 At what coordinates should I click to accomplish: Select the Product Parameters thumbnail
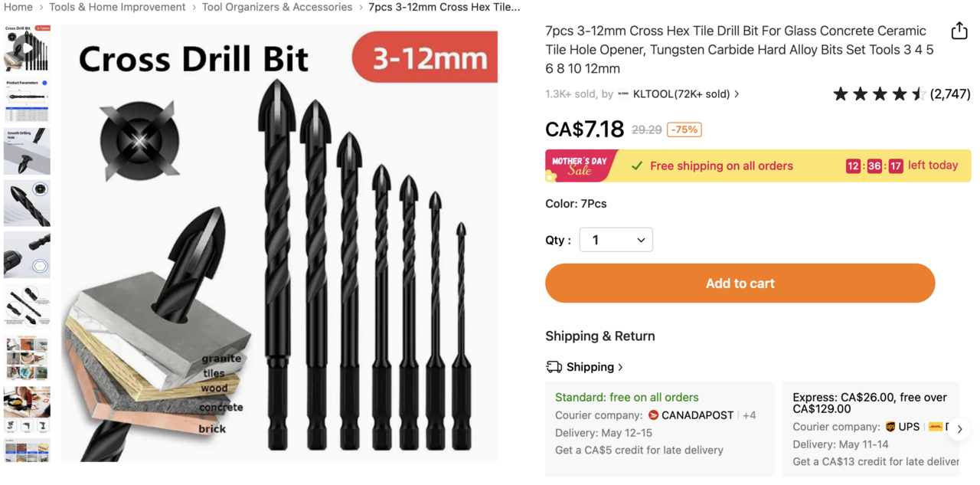coord(27,100)
